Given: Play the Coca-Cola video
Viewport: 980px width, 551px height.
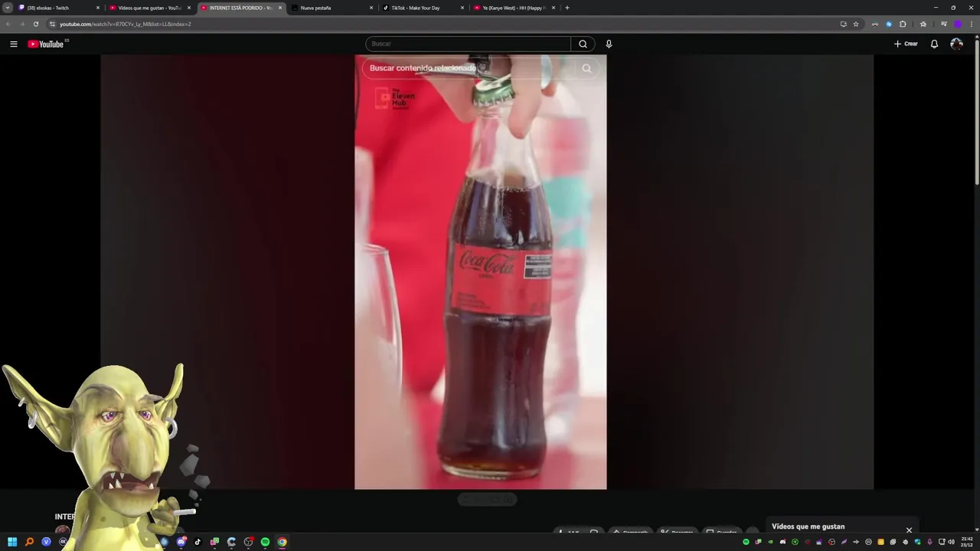Looking at the screenshot, I should point(480,272).
